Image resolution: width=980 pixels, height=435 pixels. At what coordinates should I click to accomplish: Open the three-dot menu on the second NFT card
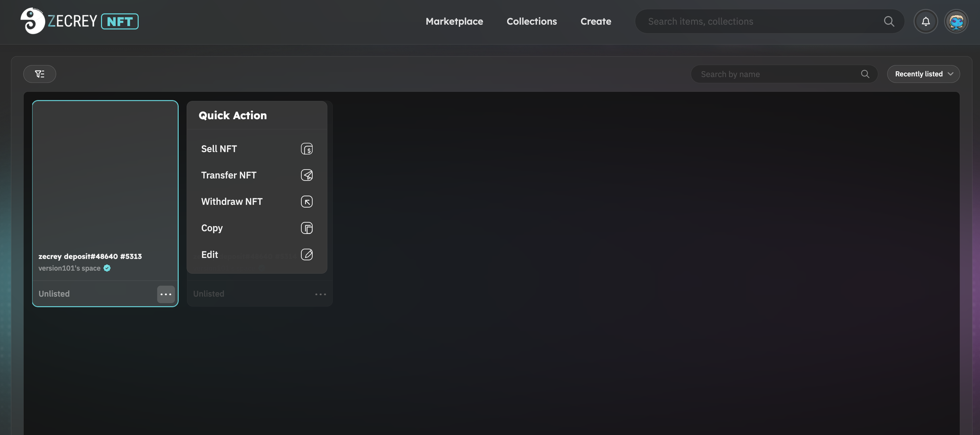pos(320,294)
